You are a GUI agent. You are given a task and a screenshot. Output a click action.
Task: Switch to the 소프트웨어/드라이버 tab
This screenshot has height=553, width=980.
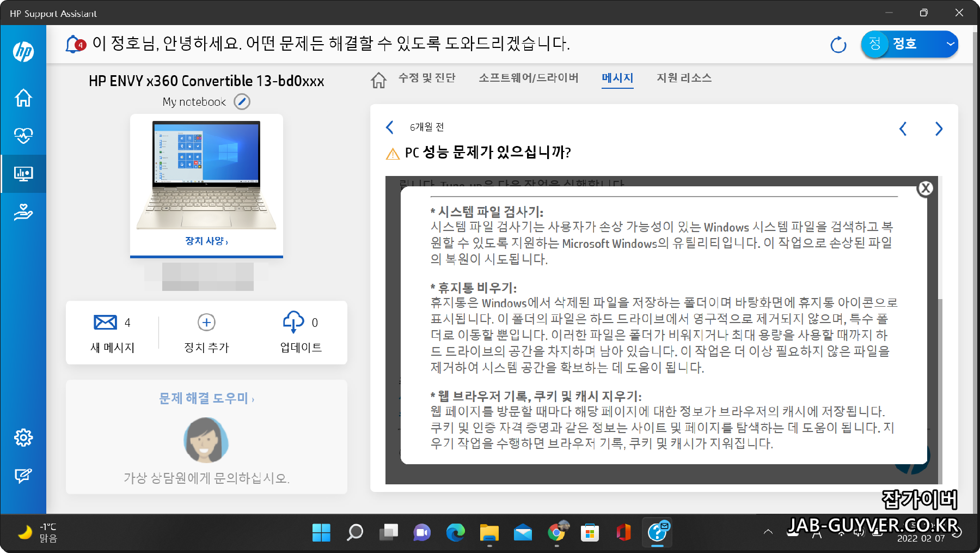coord(529,78)
